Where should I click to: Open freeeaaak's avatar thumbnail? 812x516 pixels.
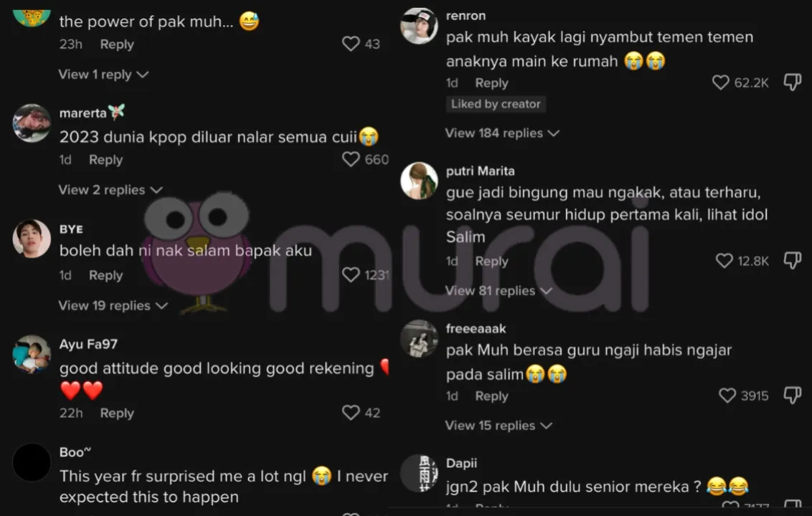[419, 339]
